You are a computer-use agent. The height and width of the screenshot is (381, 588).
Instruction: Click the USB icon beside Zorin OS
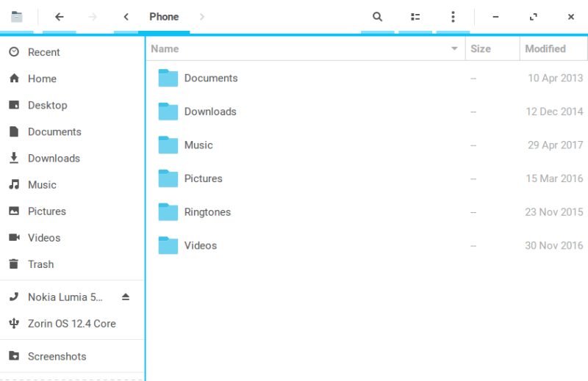[14, 323]
